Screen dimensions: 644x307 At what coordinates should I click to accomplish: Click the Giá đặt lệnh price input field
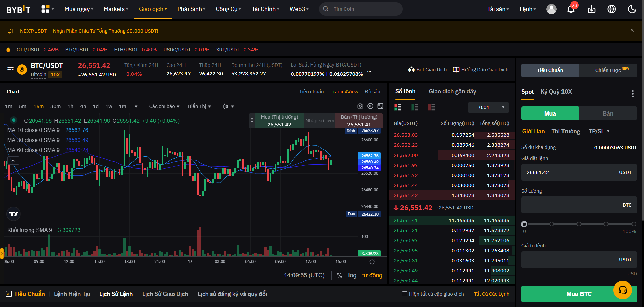[x=579, y=172]
